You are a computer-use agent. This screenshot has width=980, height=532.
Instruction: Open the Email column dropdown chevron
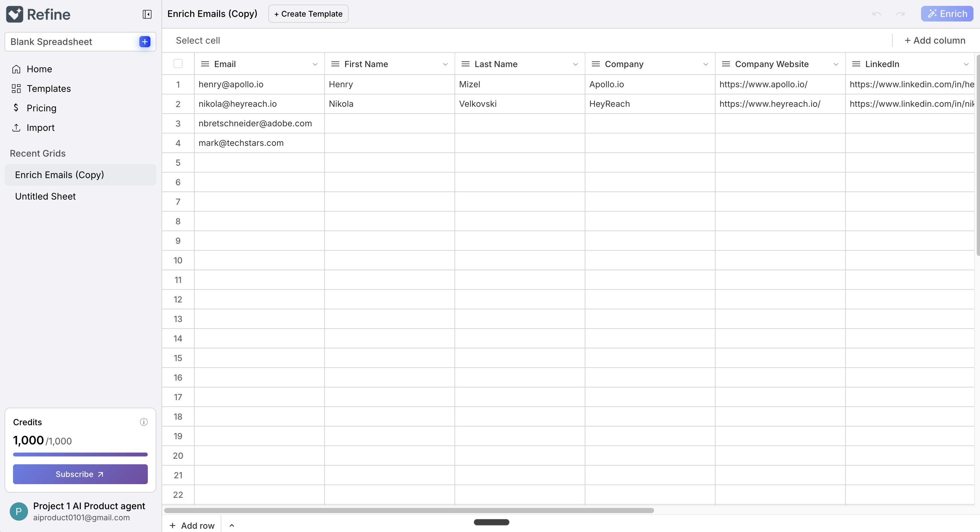(x=315, y=64)
